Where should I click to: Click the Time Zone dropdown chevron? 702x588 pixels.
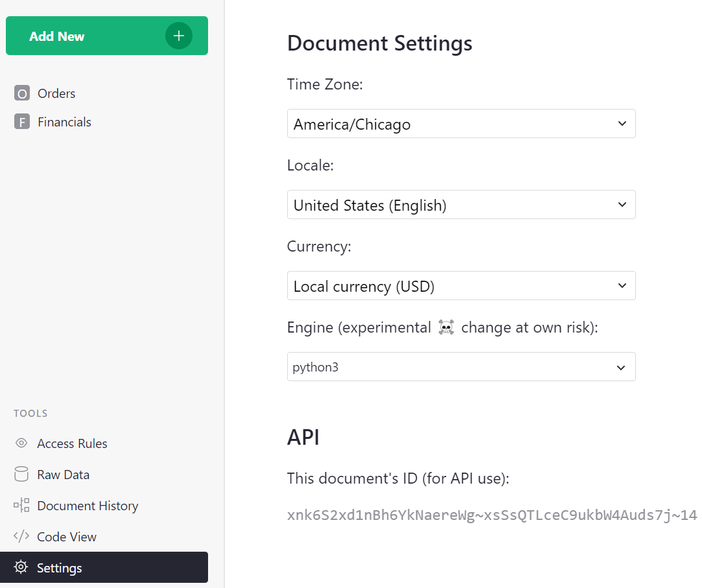tap(622, 123)
